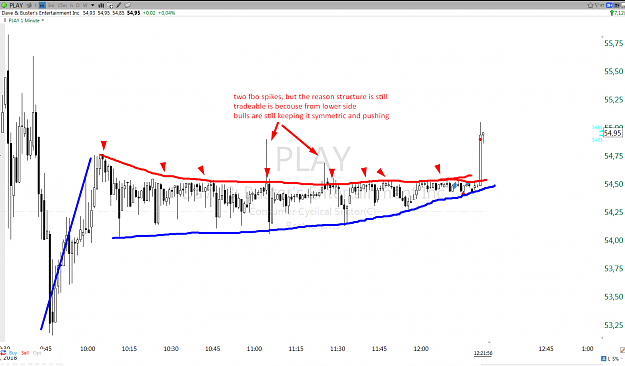Click the 55,75 price axis label
625x366 pixels.
[x=613, y=43]
